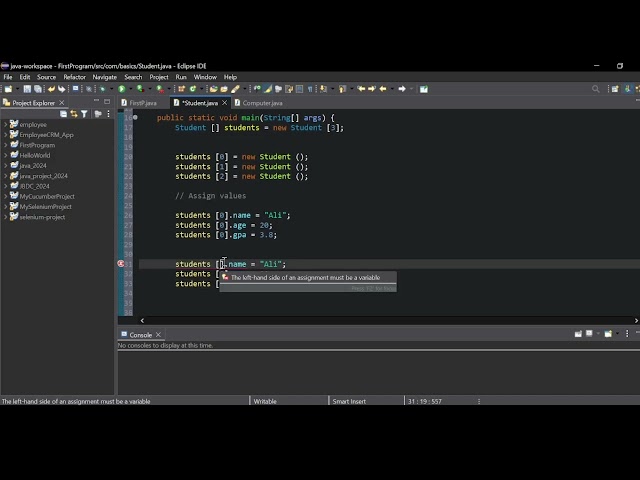This screenshot has width=640, height=480.
Task: Click the Save All toolbar icon
Action: coord(38,89)
